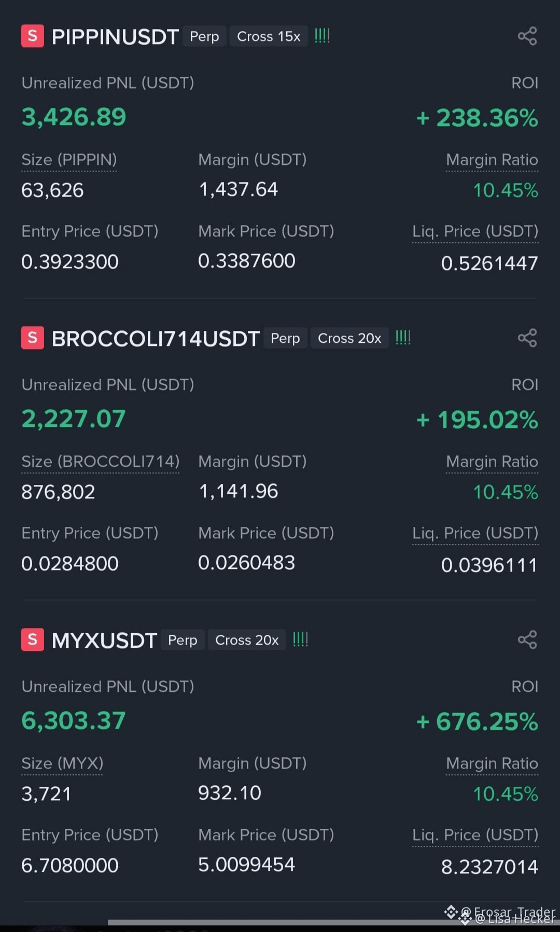Viewport: 560px width, 932px height.
Task: Open the Cross 20x leverage setting for BROCCOLI714USDT
Action: click(349, 338)
